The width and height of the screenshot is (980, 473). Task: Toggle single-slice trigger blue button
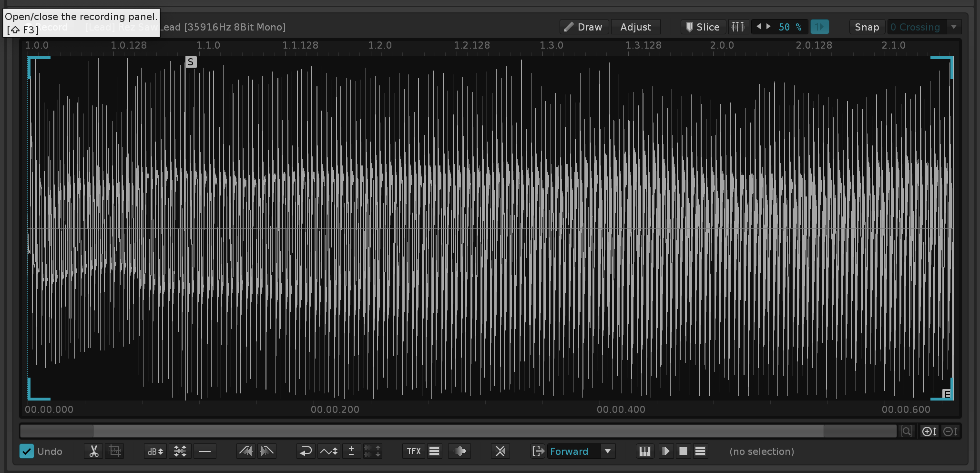click(819, 27)
